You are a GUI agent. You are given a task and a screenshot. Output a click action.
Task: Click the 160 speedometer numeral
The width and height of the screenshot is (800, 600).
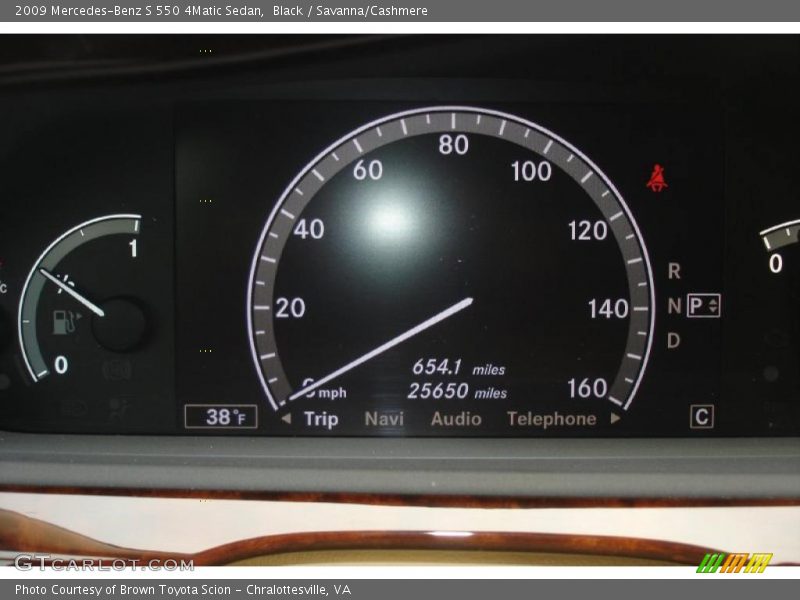tap(587, 388)
